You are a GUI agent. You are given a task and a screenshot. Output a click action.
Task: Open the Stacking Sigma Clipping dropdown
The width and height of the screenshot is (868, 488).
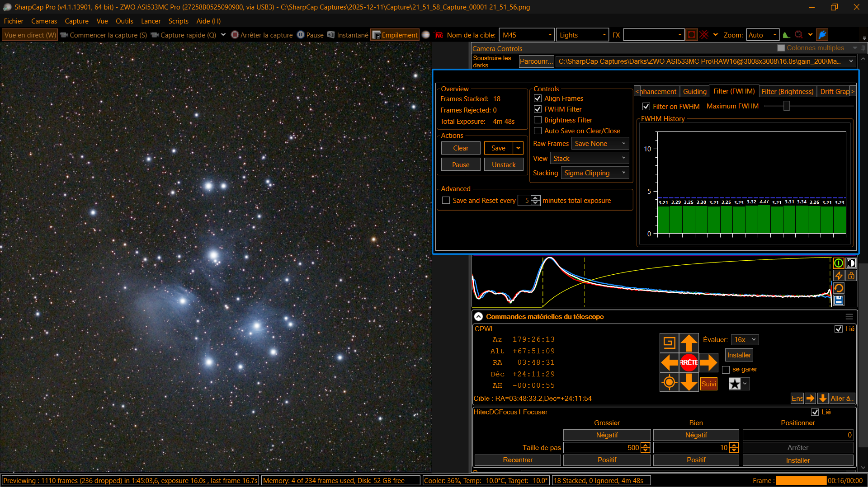(594, 173)
